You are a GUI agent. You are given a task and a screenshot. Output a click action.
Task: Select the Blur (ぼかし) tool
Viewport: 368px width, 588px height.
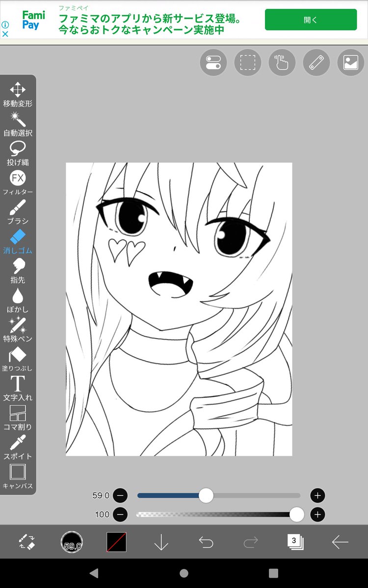tap(18, 300)
